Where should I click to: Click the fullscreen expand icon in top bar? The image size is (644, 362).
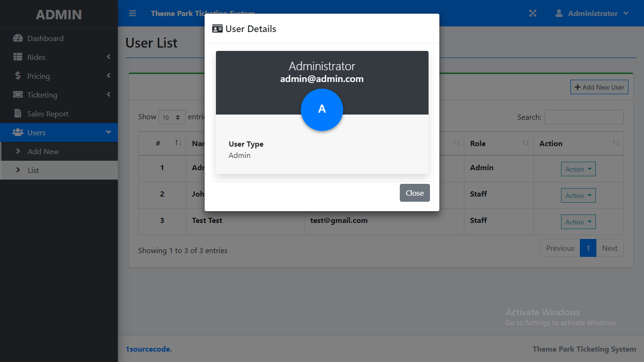click(x=533, y=13)
